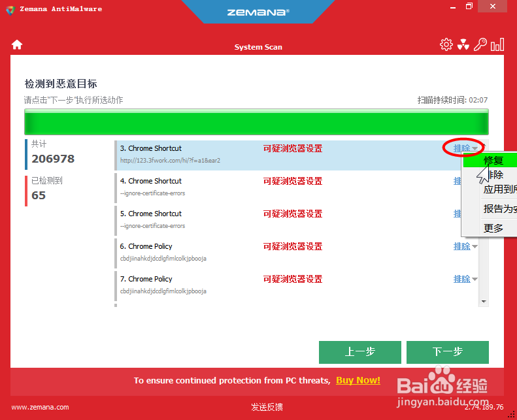
Task: Click the 下一步 button
Action: 448,352
